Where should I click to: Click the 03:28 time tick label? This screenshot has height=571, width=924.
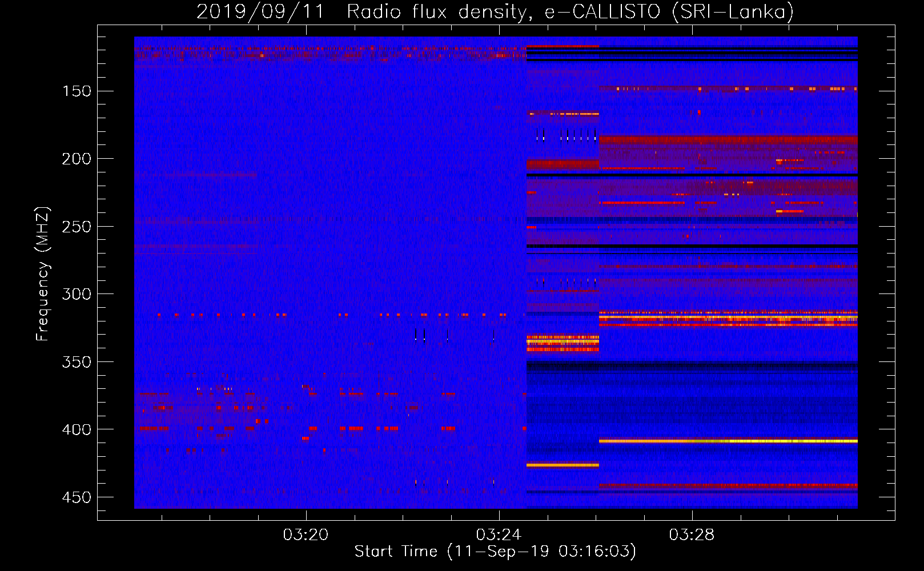pos(692,535)
